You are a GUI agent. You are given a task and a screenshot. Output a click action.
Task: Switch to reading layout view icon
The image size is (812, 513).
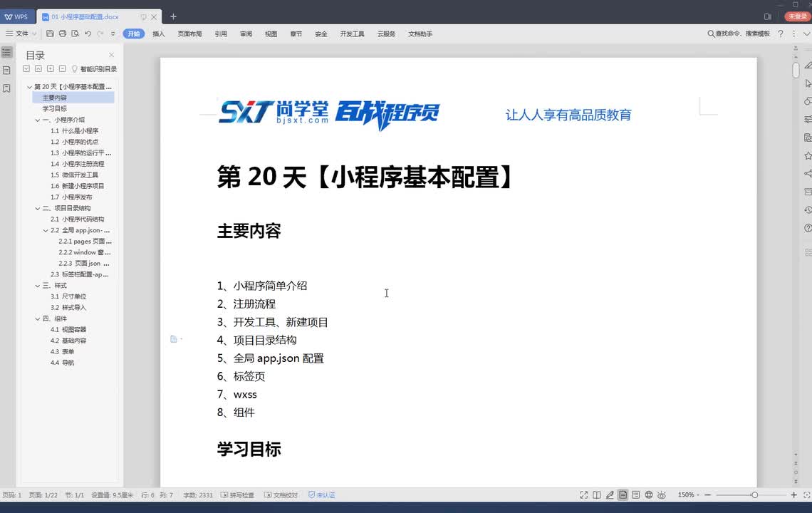pos(597,495)
